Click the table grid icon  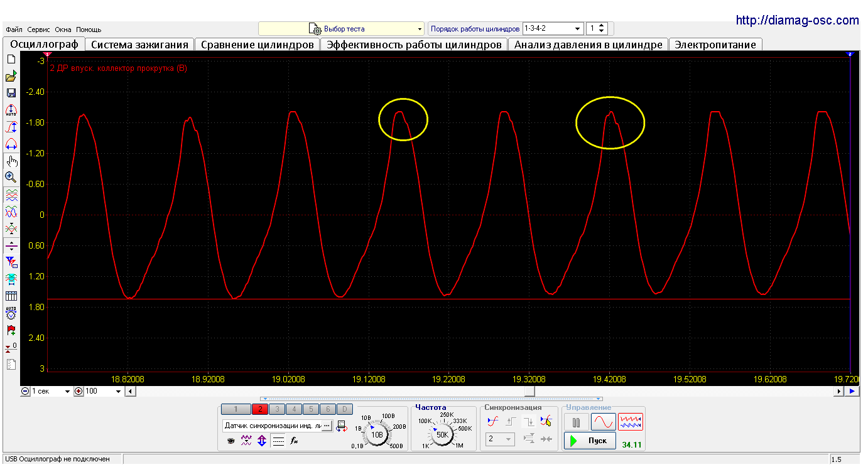coord(11,296)
